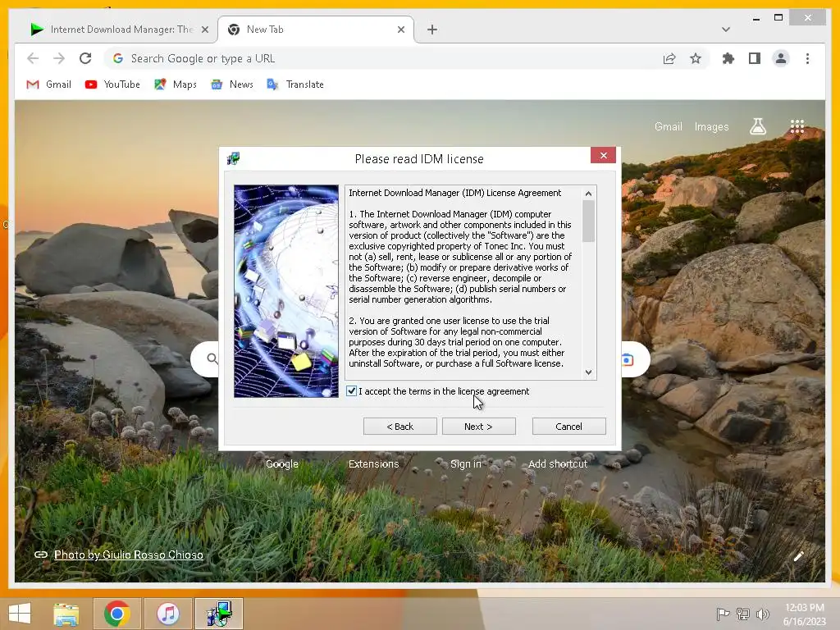Viewport: 840px width, 630px height.
Task: Open the Windows Start button
Action: (20, 614)
